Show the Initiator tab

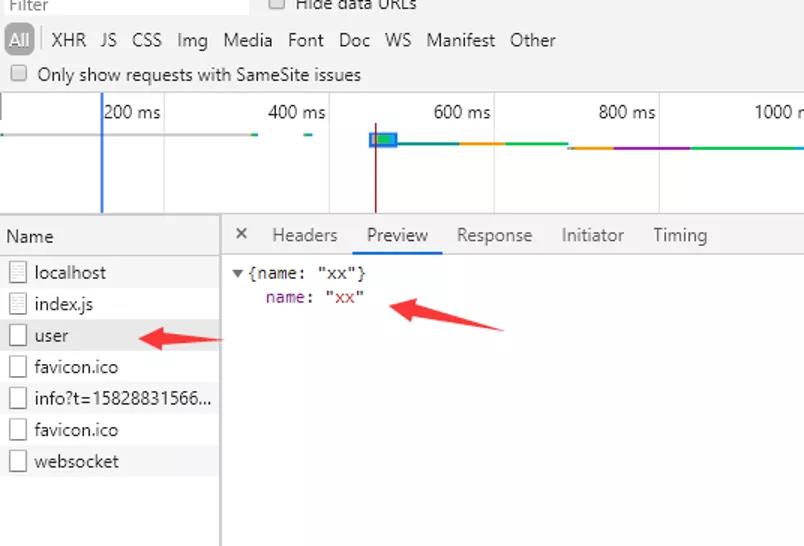[x=592, y=235]
